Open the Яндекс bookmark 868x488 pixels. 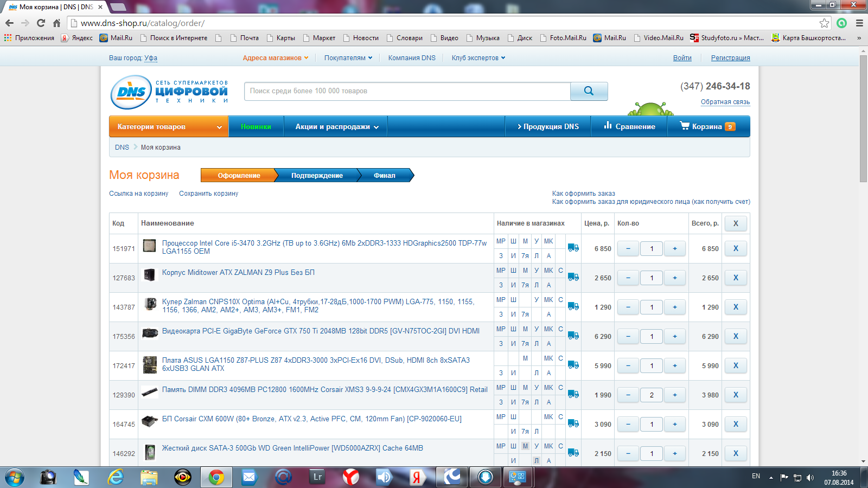77,38
